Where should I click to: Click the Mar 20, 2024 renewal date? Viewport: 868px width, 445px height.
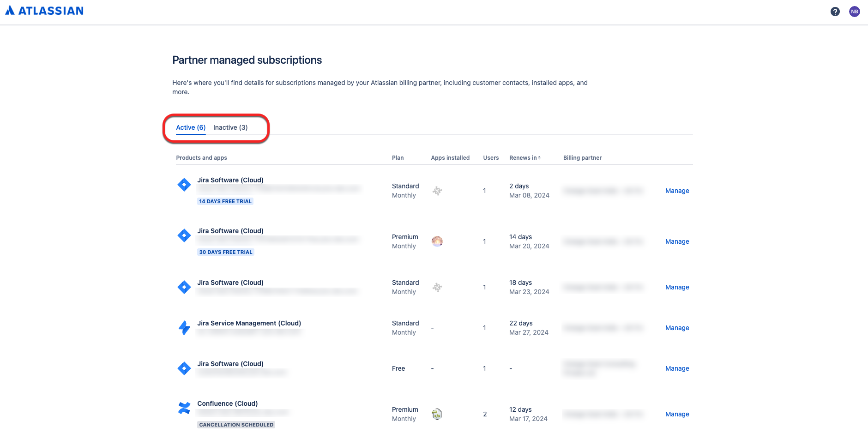point(529,246)
